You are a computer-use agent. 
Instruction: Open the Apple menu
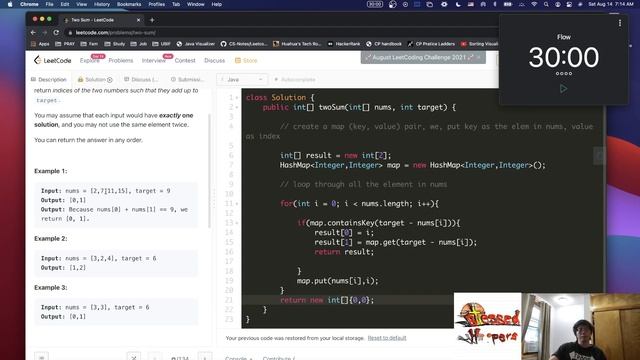pos(10,4)
